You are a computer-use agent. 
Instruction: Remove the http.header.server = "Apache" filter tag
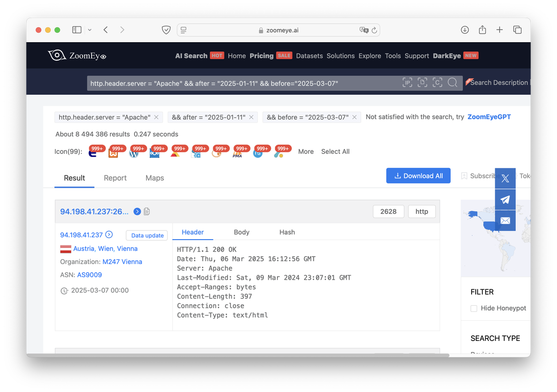pyautogui.click(x=156, y=117)
